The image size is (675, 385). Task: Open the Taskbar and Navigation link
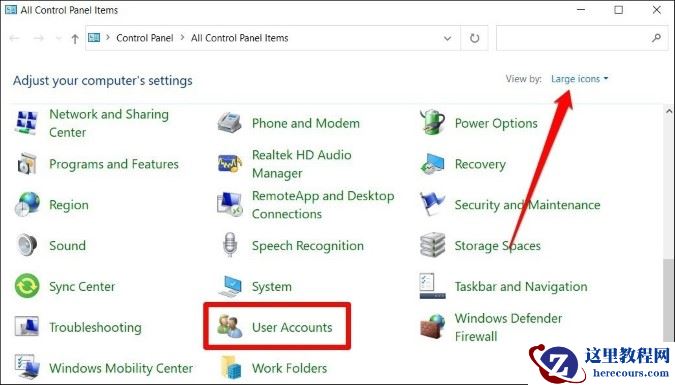click(x=521, y=286)
